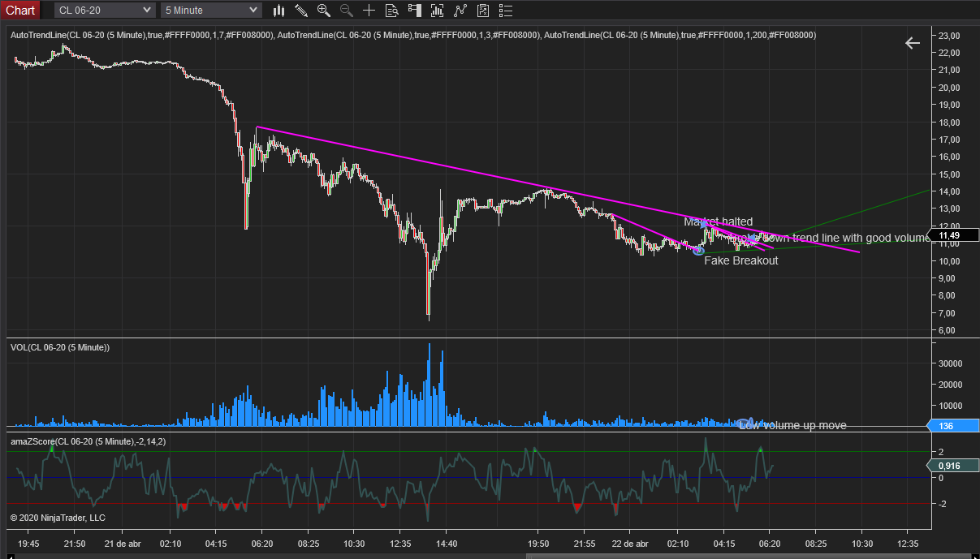Enable the crosshair cursor tool
This screenshot has width=980, height=559.
(x=369, y=11)
